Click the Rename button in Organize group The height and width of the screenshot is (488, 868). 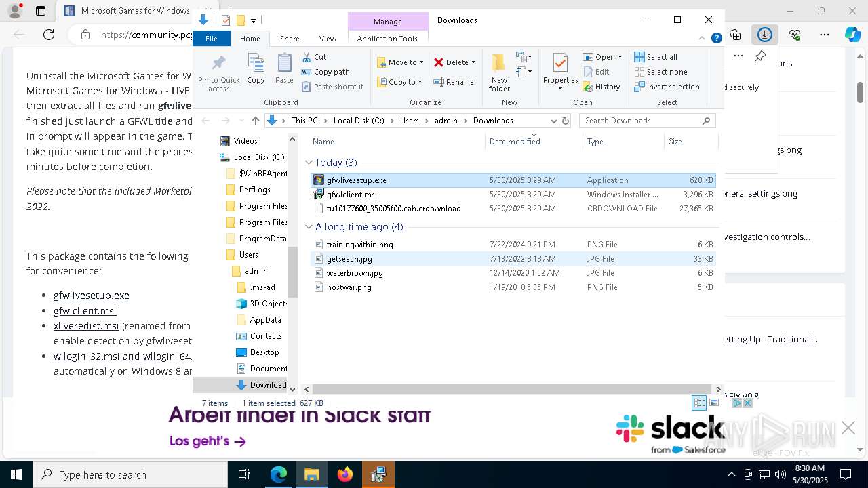(x=454, y=82)
